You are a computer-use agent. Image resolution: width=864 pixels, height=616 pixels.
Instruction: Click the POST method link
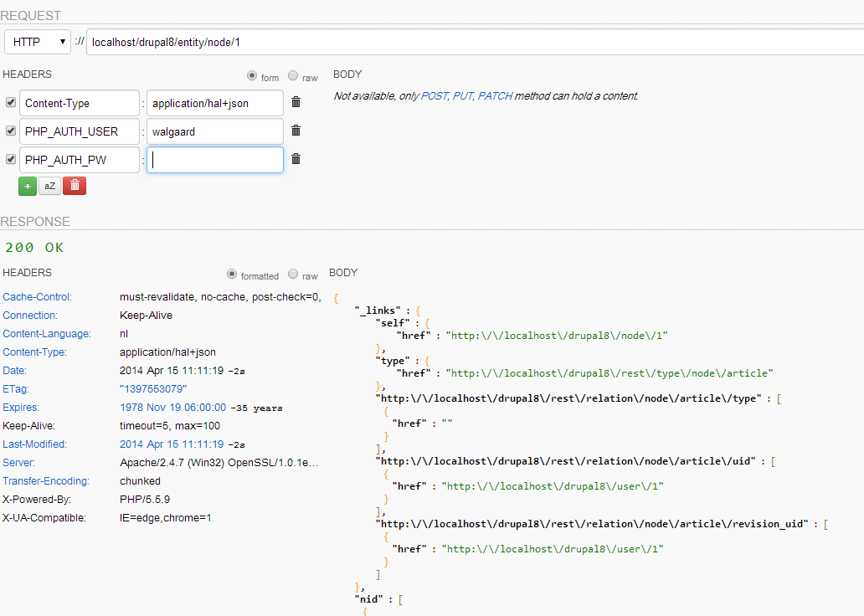[435, 96]
